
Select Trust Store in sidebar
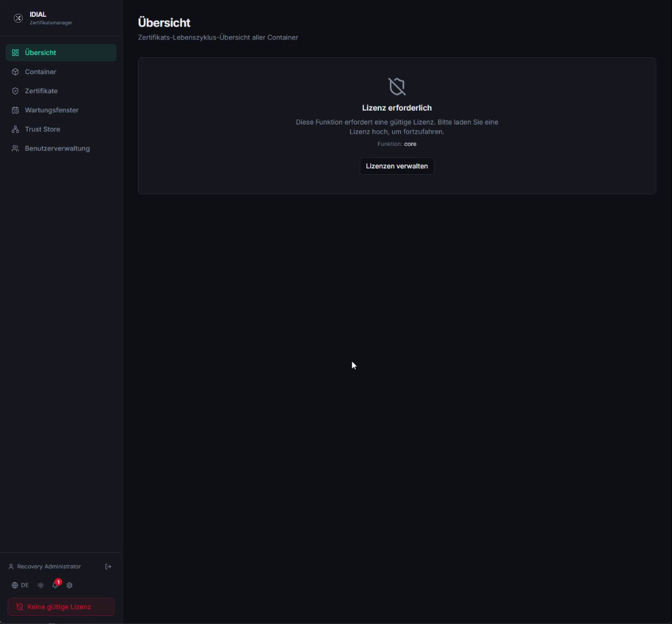[61, 129]
